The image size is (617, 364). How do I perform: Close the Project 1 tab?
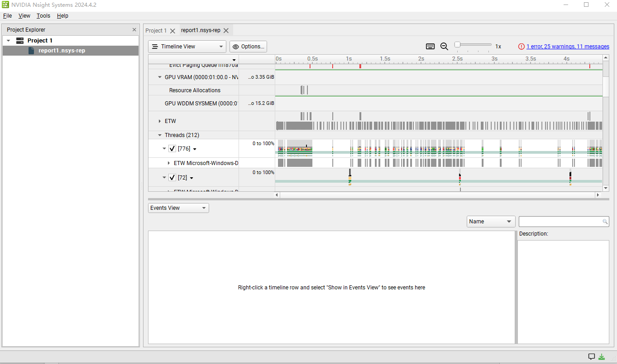click(172, 31)
